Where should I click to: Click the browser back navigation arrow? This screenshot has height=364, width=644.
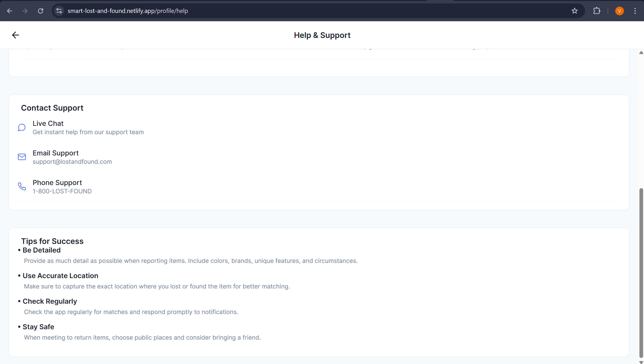[9, 11]
